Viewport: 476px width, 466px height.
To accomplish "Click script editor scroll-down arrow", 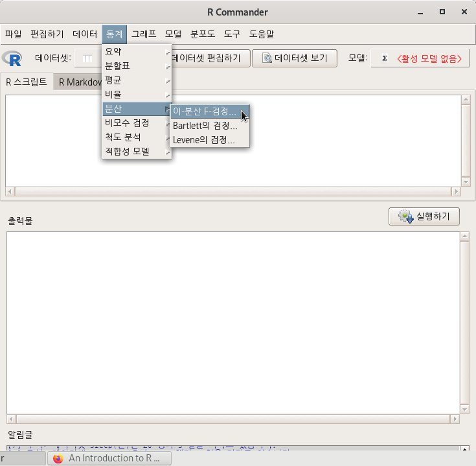I will pos(466,181).
